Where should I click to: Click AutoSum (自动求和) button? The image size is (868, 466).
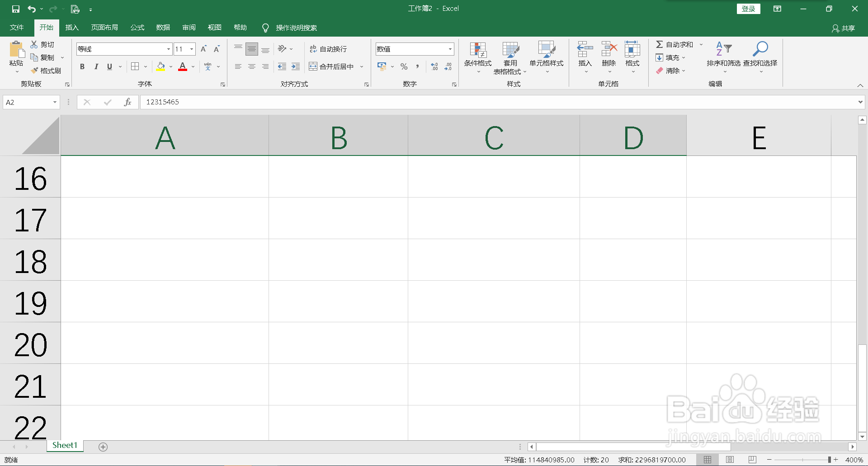tap(675, 44)
